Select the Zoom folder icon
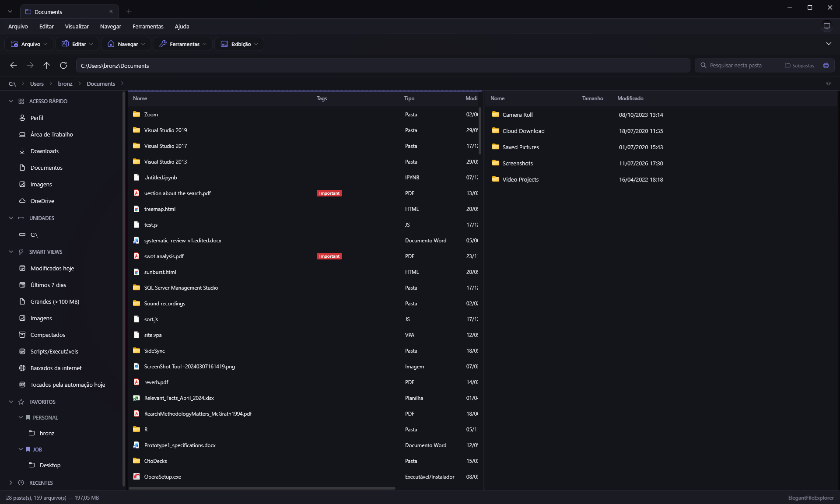This screenshot has height=504, width=840. point(136,114)
